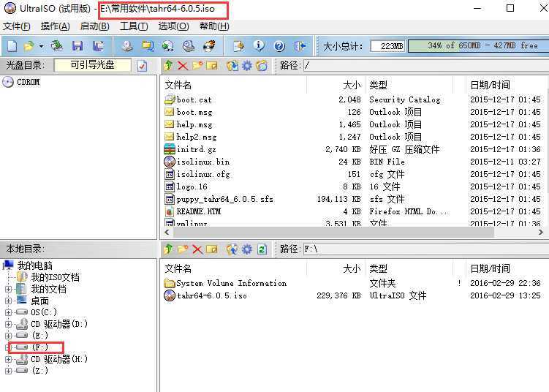
Task: Click the gear icon in ISO pane toolbar
Action: point(247,65)
